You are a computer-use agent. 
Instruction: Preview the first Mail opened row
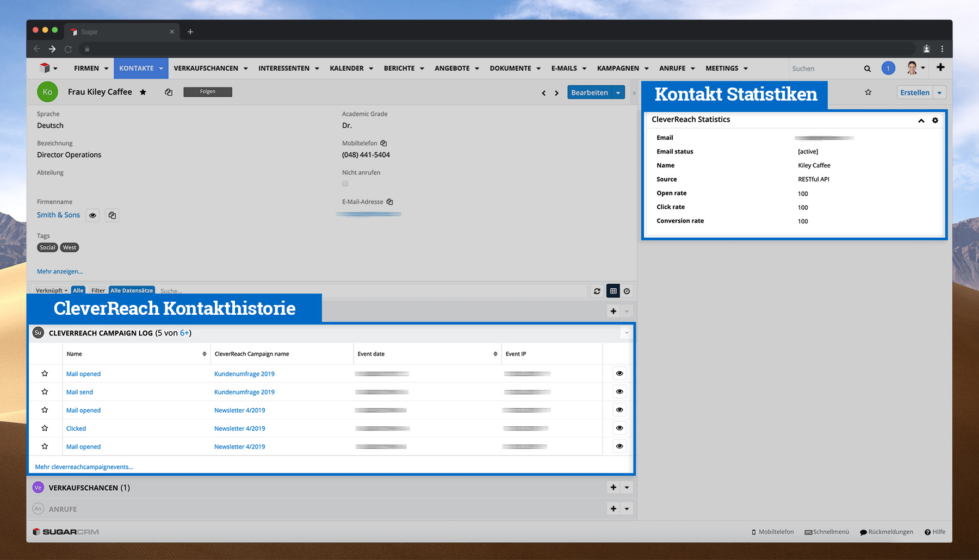(619, 374)
